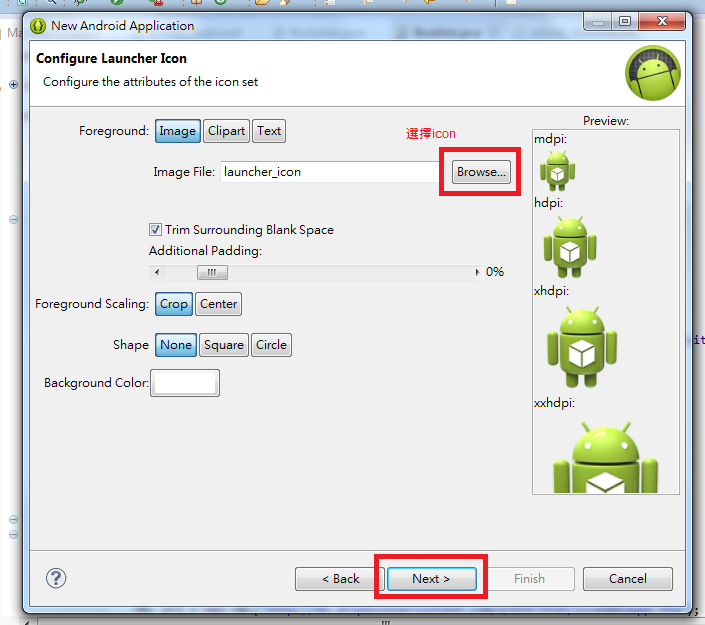The height and width of the screenshot is (625, 705).
Task: Click the Next button
Action: pyautogui.click(x=432, y=579)
